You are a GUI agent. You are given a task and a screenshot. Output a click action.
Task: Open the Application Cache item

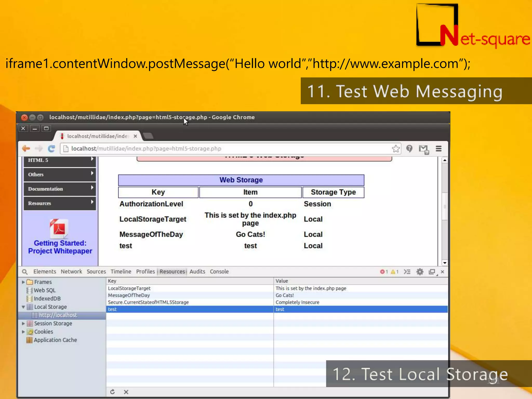[52, 340]
